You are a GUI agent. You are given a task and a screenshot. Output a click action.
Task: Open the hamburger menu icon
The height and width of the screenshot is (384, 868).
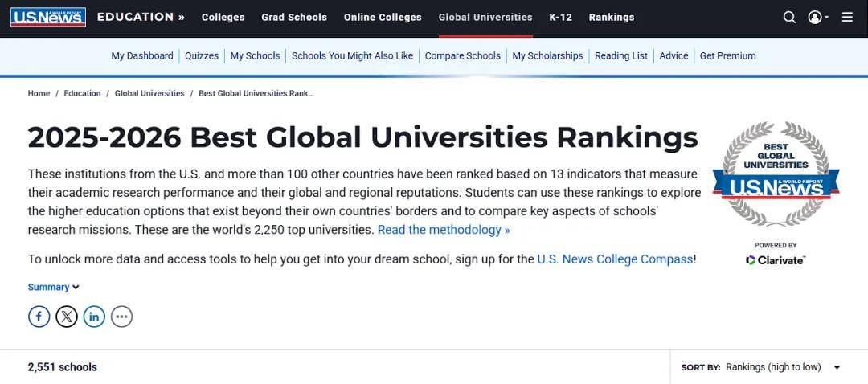coord(847,17)
